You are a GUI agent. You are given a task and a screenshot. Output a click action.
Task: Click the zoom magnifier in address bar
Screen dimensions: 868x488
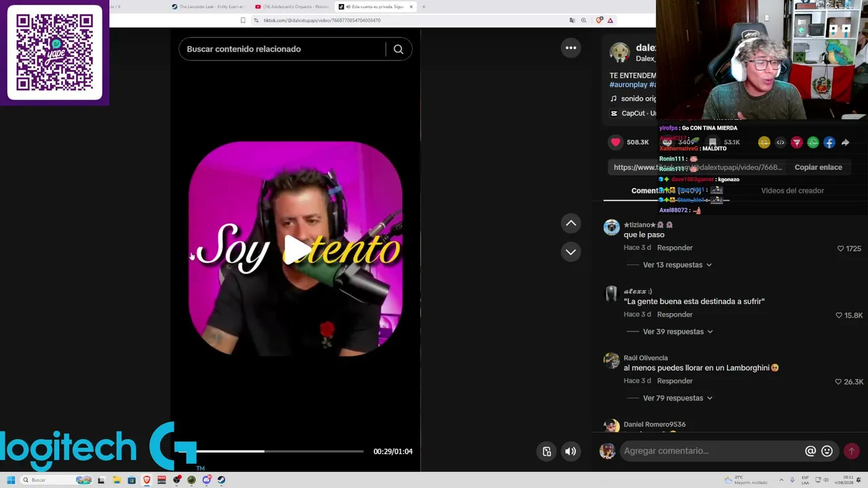(x=584, y=20)
